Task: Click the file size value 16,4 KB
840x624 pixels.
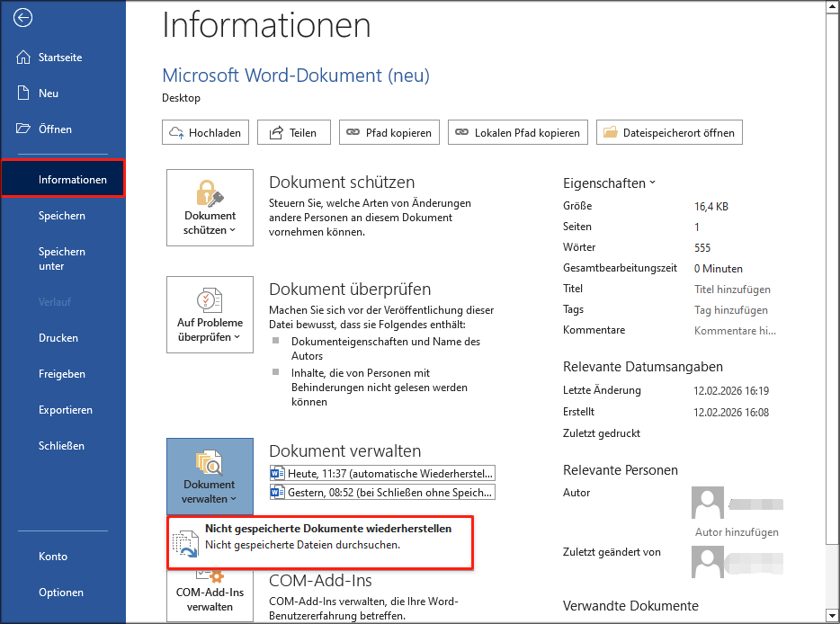Action: (710, 206)
